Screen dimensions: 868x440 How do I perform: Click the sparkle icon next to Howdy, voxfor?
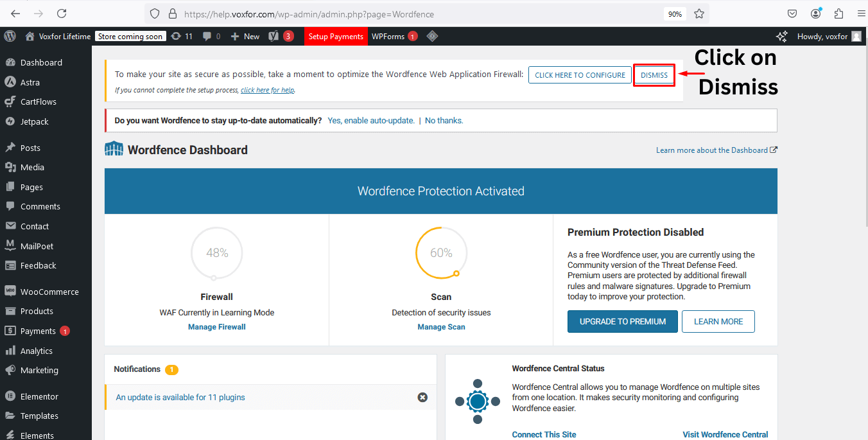[x=782, y=37]
